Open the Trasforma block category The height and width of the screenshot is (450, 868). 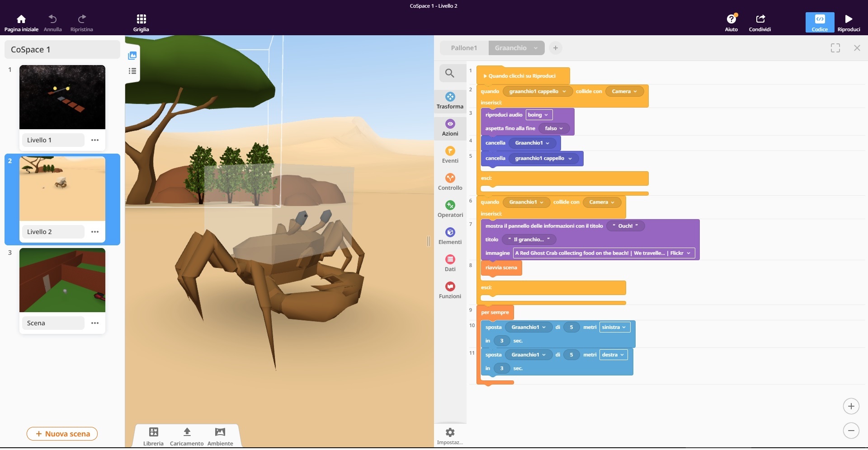click(450, 101)
